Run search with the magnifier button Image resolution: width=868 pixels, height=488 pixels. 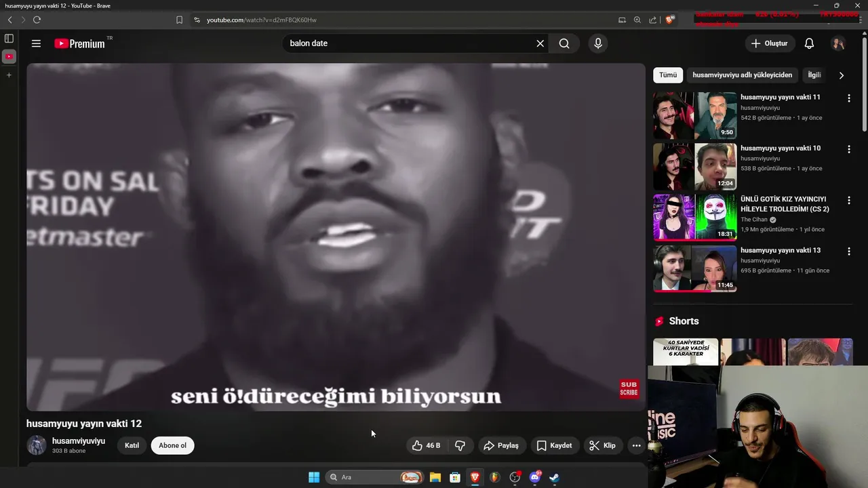coord(564,43)
